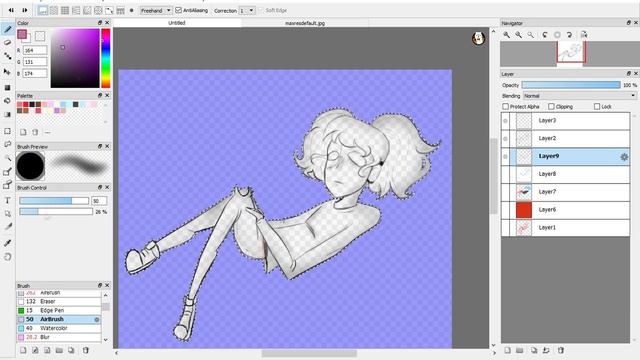Adjust the layer Opacity slider
Viewport: 640px width, 360px height.
point(571,85)
